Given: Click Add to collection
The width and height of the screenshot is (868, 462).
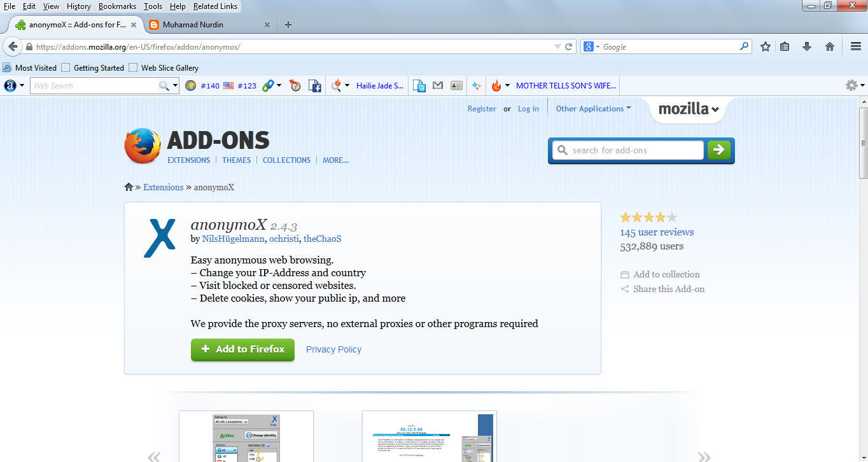Looking at the screenshot, I should click(661, 274).
